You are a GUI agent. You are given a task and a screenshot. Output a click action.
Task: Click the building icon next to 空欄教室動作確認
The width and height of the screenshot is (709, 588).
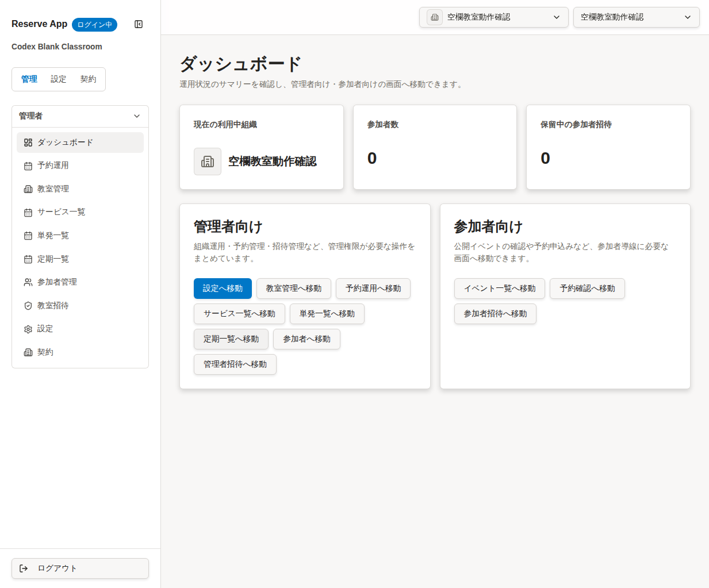pos(207,162)
